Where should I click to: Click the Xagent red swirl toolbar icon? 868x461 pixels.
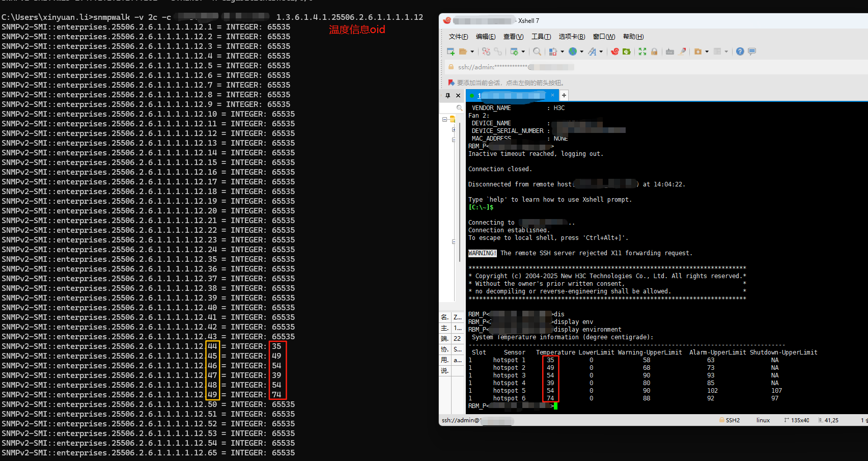[615, 51]
